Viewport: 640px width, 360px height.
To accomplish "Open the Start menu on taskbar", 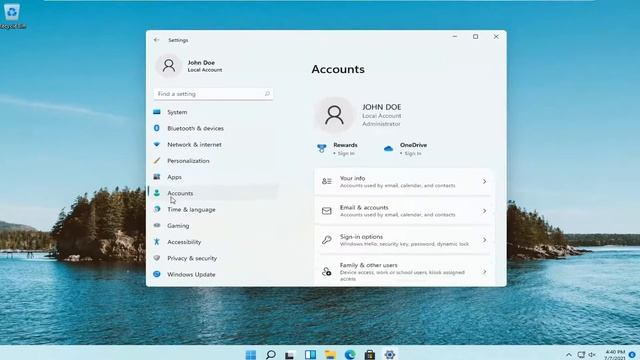I will pos(251,354).
